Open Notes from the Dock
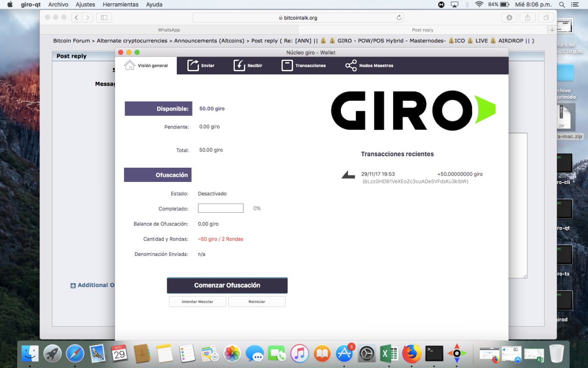 pyautogui.click(x=165, y=354)
